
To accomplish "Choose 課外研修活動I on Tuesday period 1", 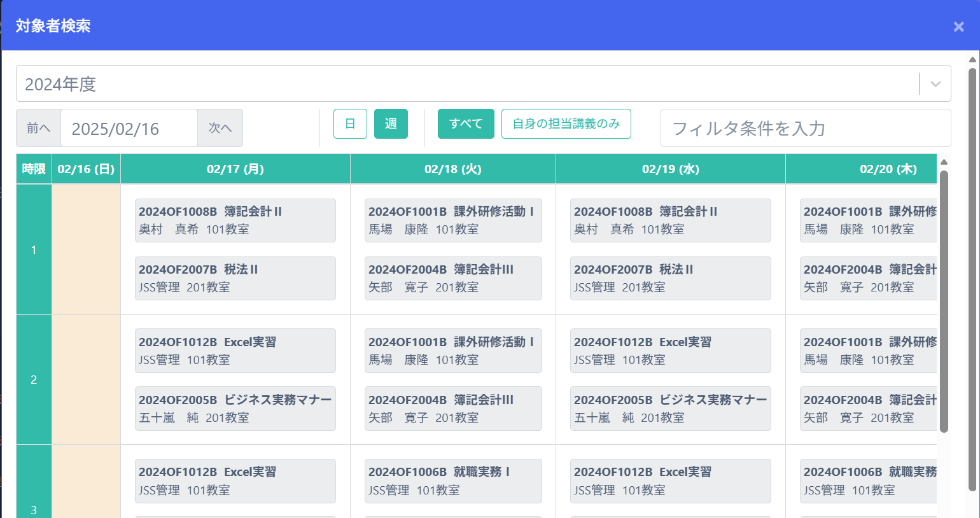I will tap(452, 220).
